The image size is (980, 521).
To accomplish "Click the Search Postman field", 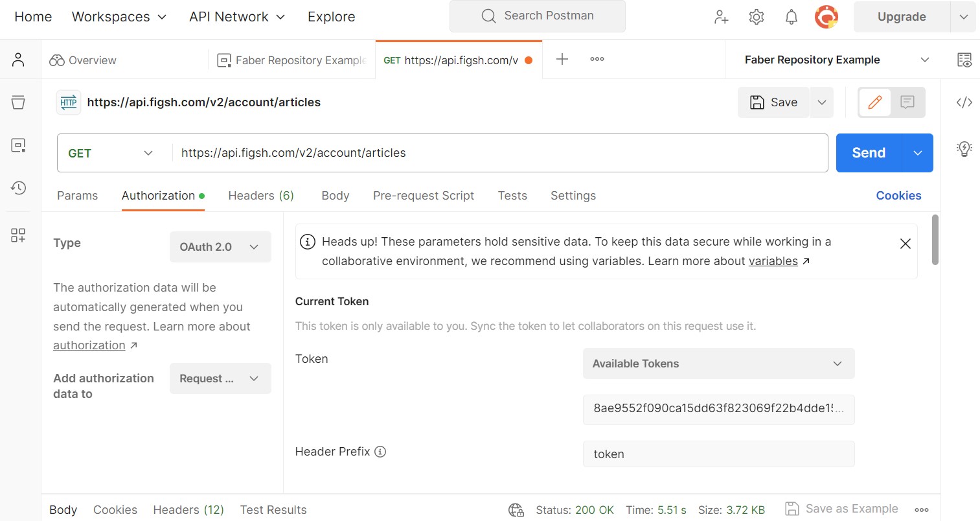I will (x=538, y=16).
